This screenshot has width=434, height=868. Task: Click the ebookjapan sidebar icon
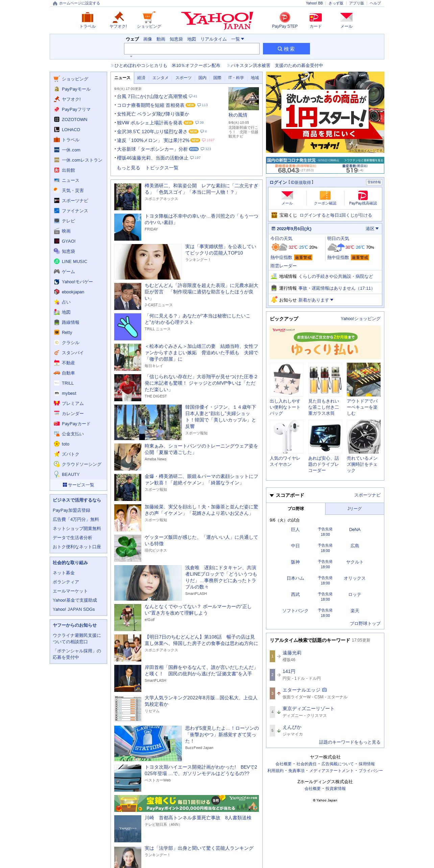[57, 292]
